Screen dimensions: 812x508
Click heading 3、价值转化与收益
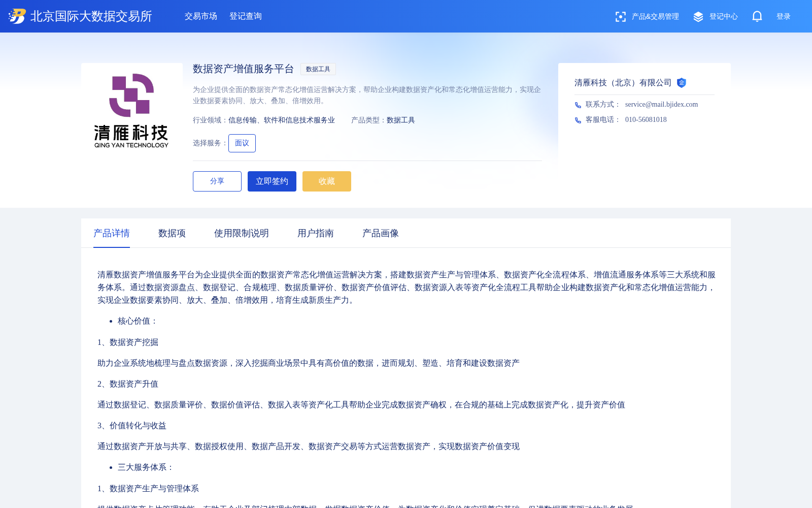132,426
